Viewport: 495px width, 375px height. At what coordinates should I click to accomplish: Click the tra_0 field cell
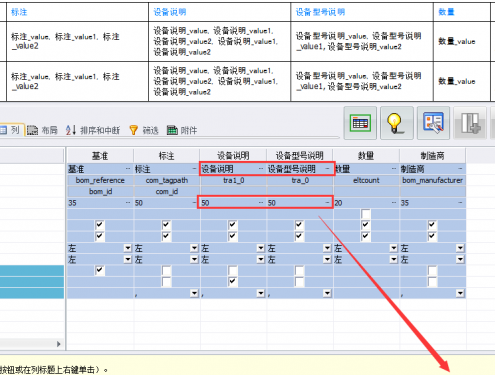coord(300,180)
